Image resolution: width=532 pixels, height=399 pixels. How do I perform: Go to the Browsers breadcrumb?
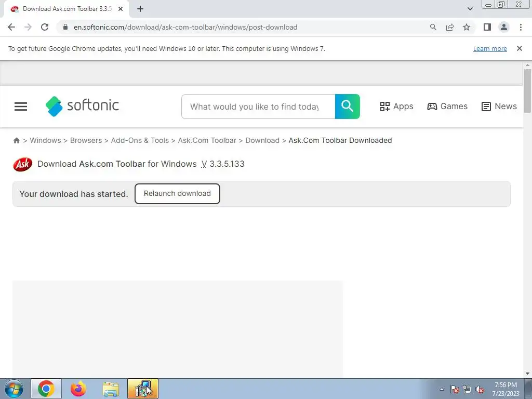click(86, 140)
